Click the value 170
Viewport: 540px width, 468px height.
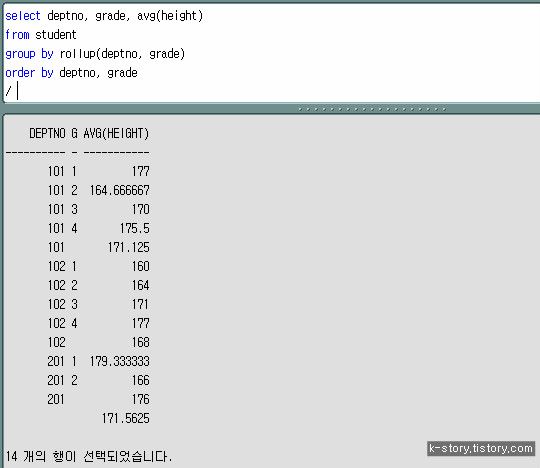(141, 209)
